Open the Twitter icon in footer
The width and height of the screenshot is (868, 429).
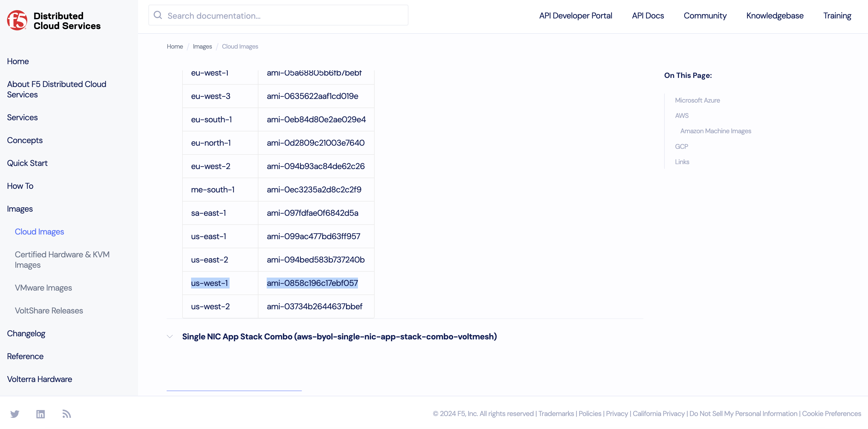click(15, 414)
